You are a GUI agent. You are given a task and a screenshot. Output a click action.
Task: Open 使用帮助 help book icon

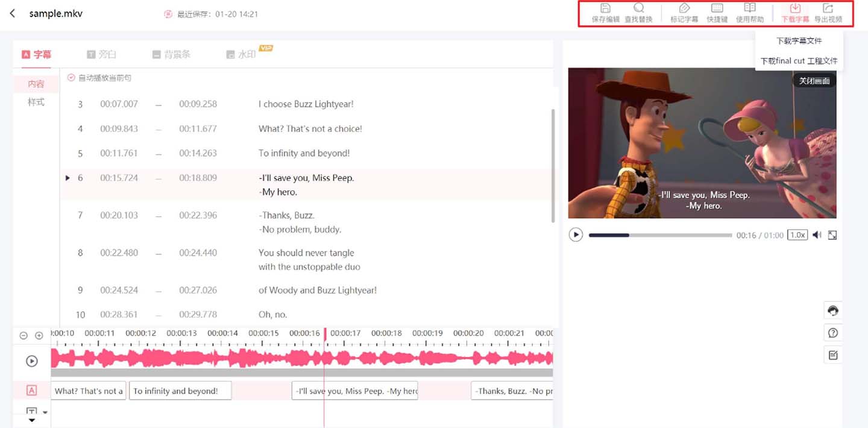coord(749,9)
